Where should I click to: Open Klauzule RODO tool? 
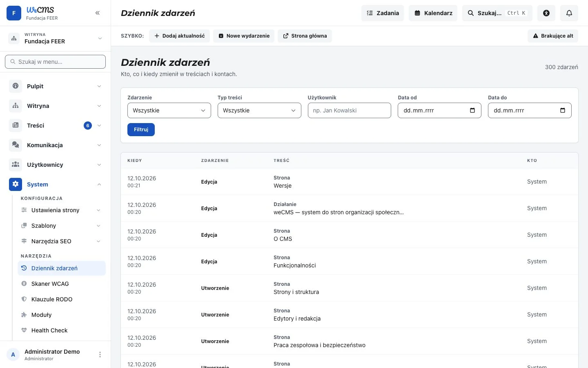tap(62, 299)
